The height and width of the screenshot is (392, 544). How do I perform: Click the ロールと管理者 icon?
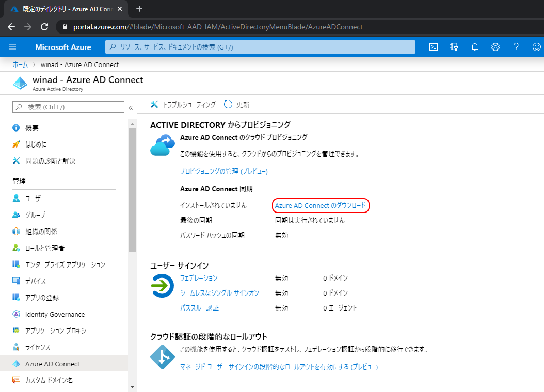16,248
